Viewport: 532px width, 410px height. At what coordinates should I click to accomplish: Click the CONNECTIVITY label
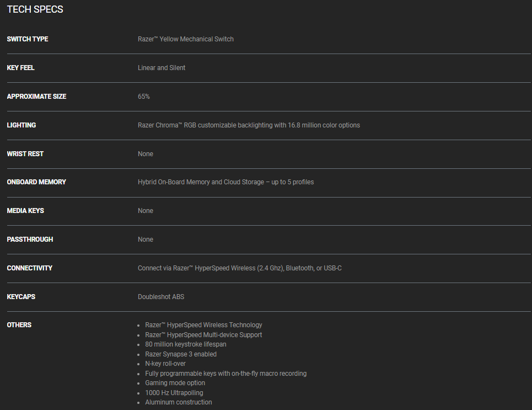(30, 268)
